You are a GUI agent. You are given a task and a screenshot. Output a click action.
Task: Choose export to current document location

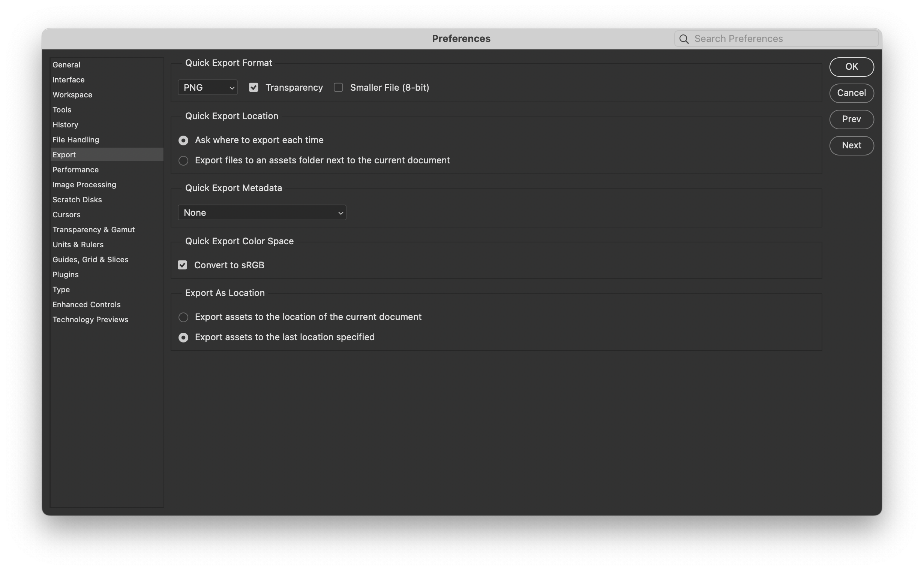click(x=183, y=317)
